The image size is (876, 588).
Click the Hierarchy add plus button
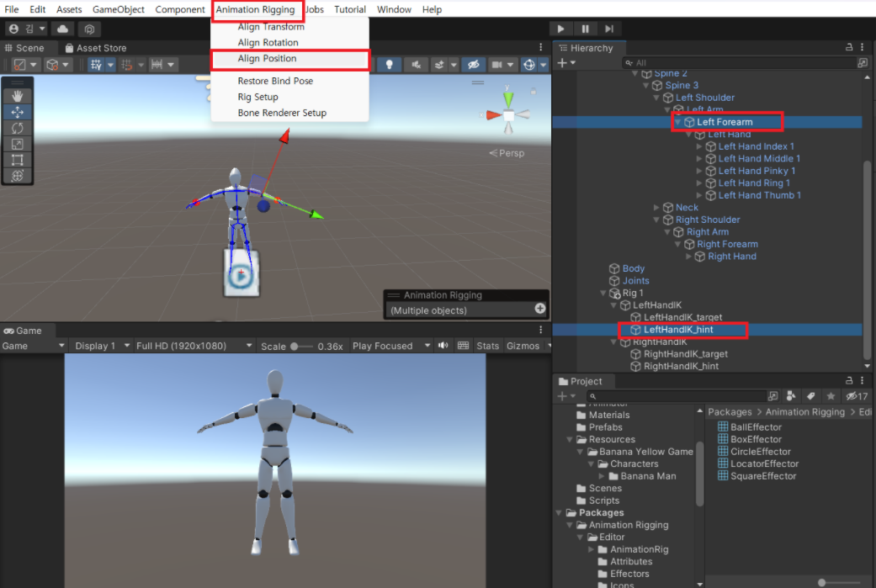click(566, 62)
